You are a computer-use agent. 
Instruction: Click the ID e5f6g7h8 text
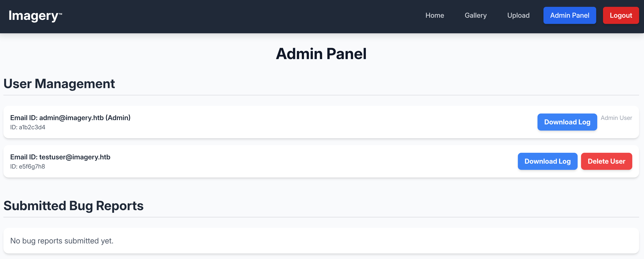click(28, 167)
